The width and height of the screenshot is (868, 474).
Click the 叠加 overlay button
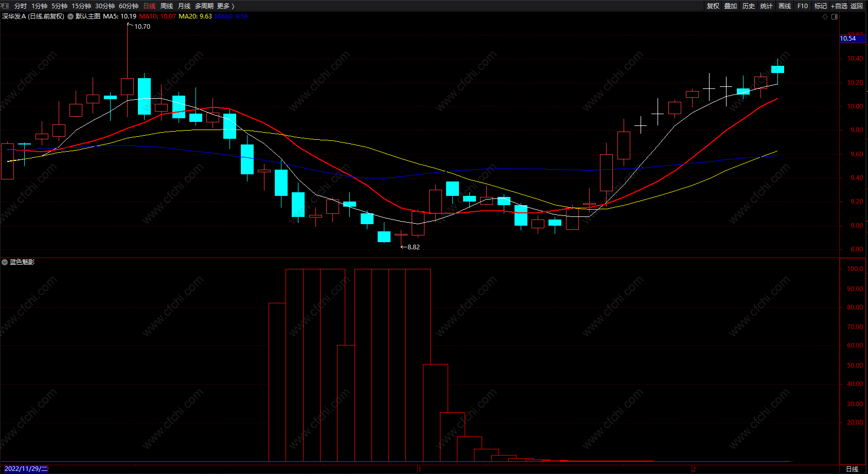pyautogui.click(x=731, y=6)
